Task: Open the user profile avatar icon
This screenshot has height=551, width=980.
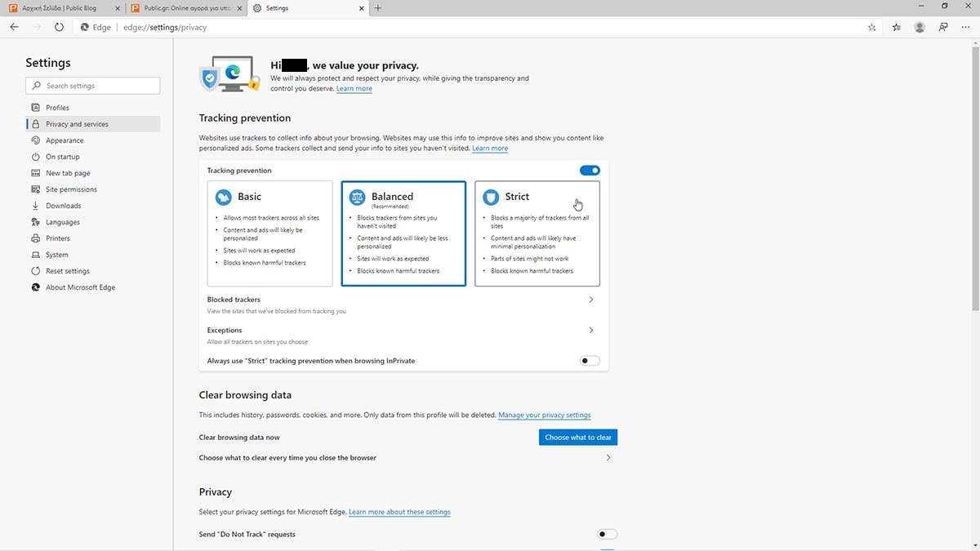Action: (x=920, y=27)
